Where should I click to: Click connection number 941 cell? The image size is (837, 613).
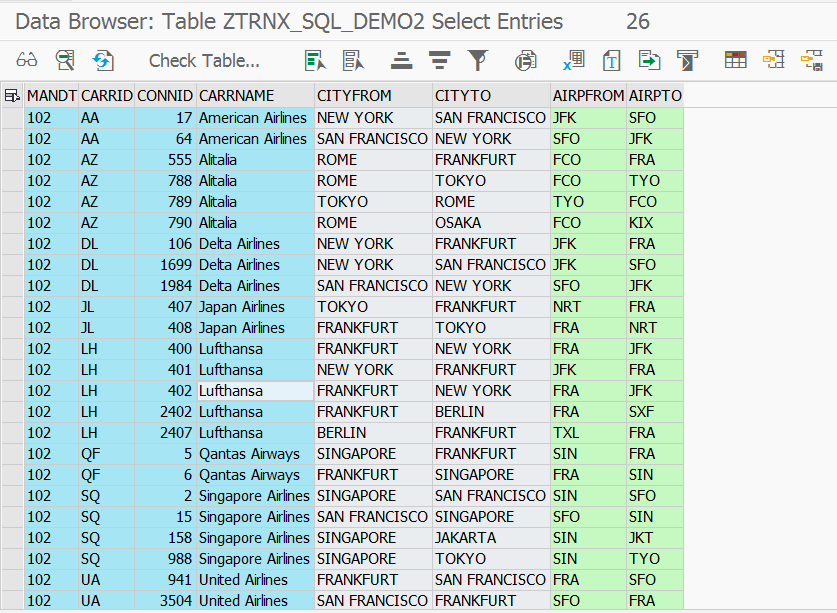pyautogui.click(x=165, y=580)
